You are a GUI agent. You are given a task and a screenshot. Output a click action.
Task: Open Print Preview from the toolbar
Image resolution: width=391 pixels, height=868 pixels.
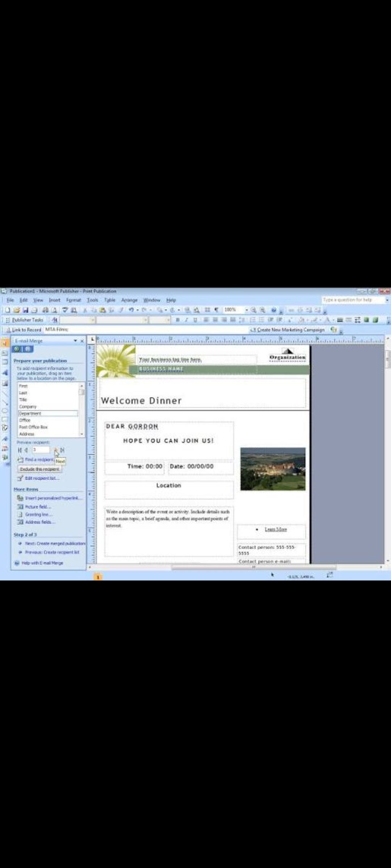click(54, 310)
